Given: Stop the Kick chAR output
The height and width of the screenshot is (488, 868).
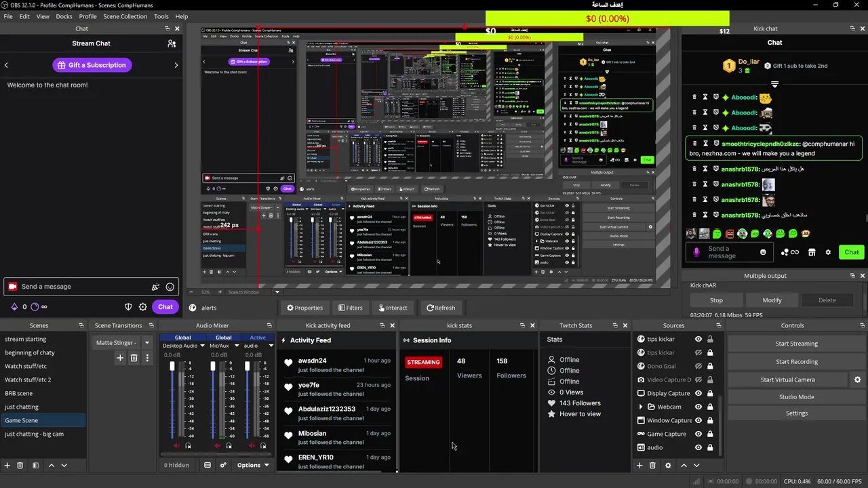Looking at the screenshot, I should 716,300.
